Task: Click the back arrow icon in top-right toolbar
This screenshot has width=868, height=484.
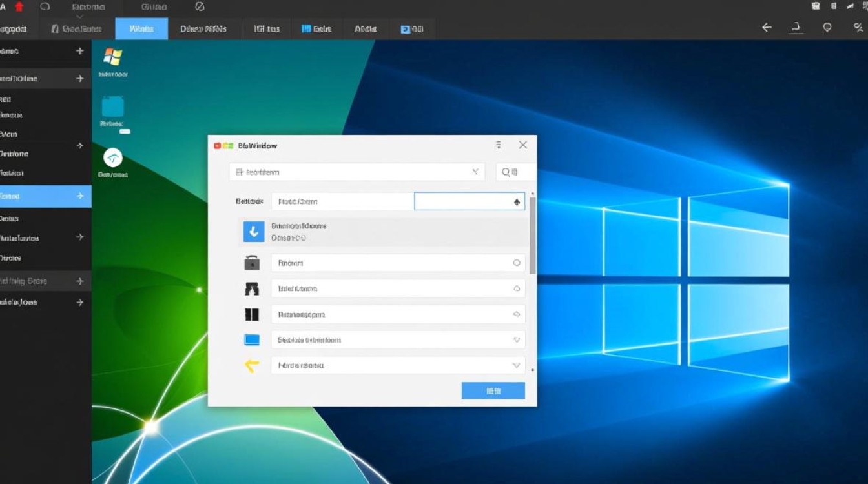Action: (767, 28)
